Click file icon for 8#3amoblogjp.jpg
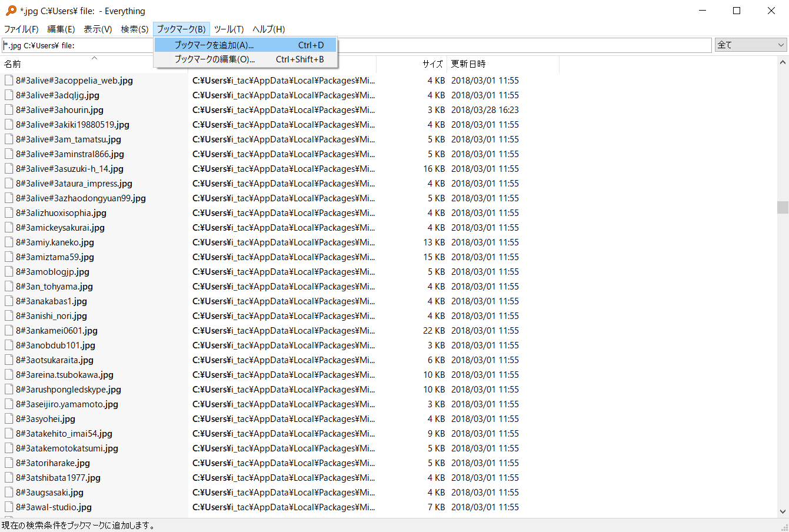 pyautogui.click(x=9, y=272)
